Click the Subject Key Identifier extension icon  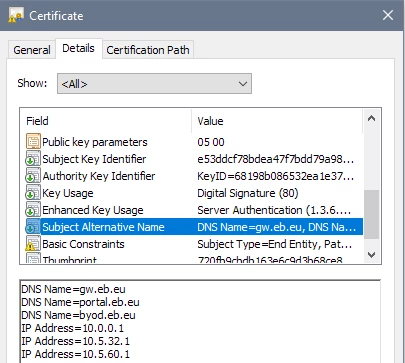point(33,159)
